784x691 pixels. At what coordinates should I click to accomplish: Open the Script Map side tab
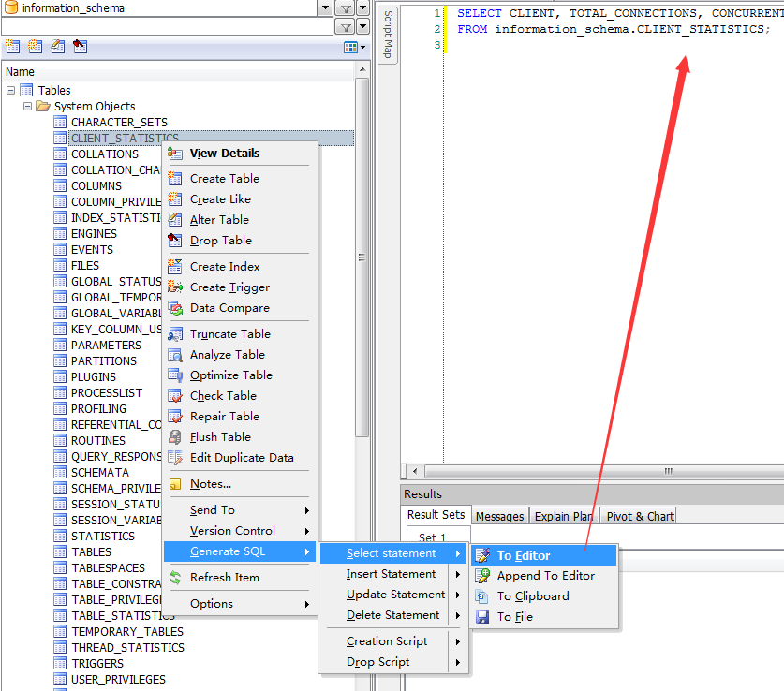[x=388, y=35]
